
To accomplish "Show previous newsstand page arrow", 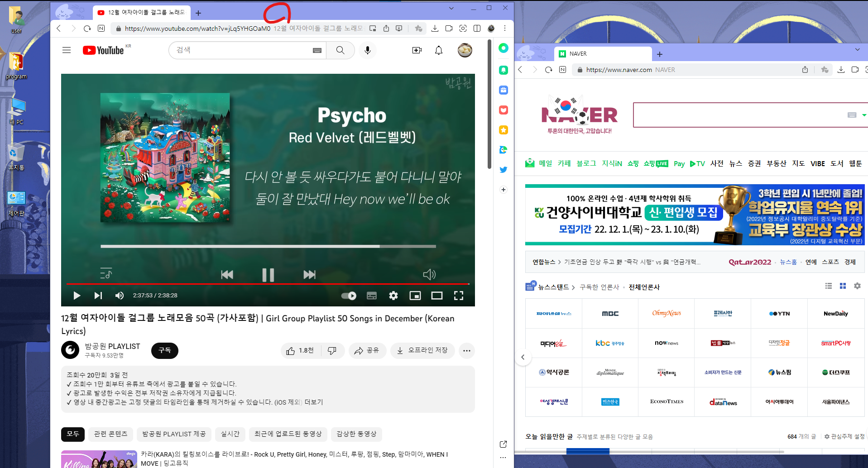I will [523, 357].
